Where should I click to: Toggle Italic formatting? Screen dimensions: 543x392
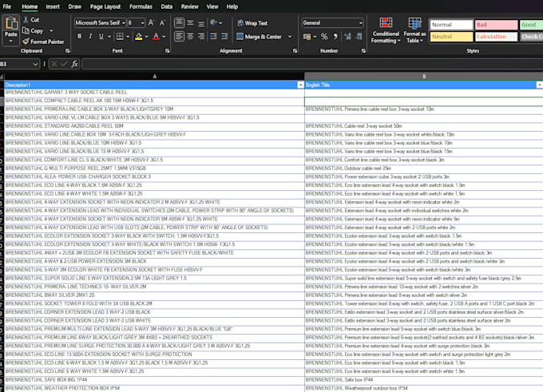90,37
